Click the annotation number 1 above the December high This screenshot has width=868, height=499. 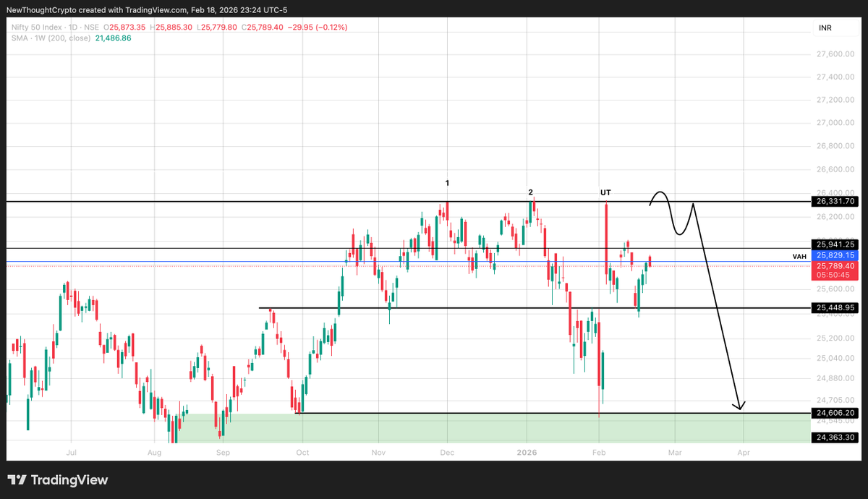448,184
